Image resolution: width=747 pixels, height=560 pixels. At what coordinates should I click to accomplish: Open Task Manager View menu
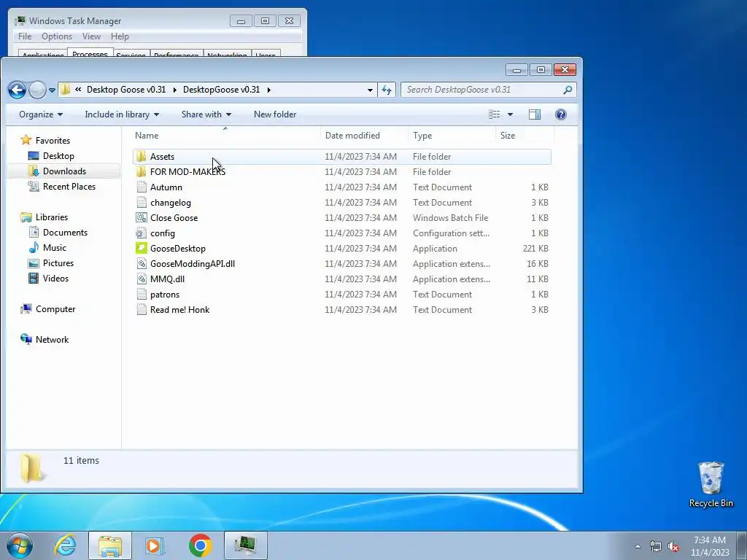[x=91, y=36]
